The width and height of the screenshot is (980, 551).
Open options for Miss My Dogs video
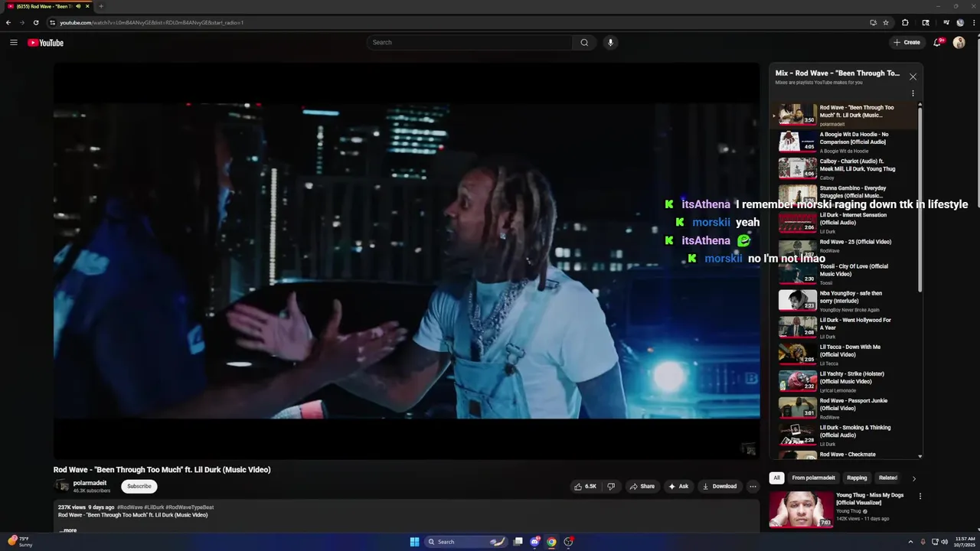pos(920,496)
